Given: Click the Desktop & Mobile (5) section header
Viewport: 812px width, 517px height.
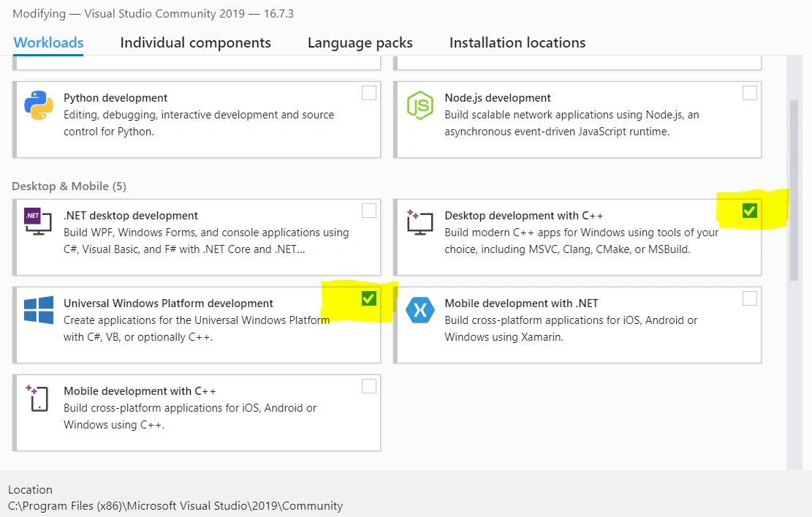Looking at the screenshot, I should tap(69, 186).
